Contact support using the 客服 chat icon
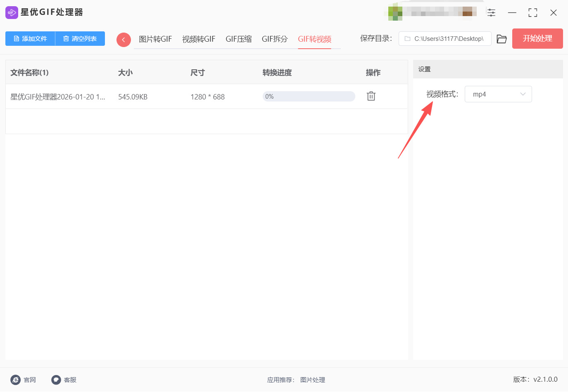The image size is (568, 392). (56, 380)
